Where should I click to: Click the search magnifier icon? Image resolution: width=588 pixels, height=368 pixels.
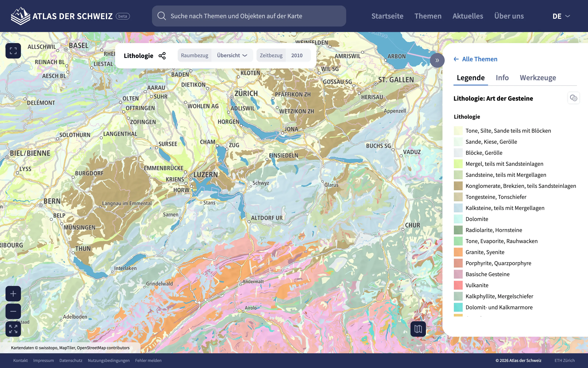click(162, 16)
